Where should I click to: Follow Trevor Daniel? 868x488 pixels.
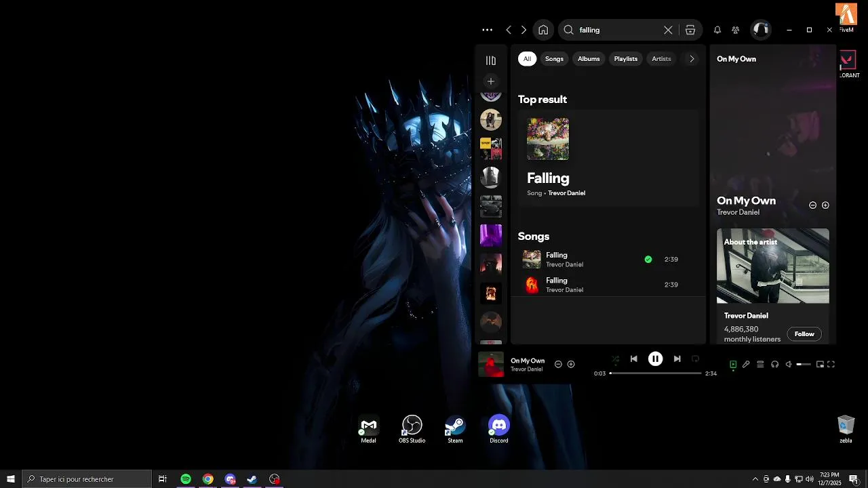point(804,333)
